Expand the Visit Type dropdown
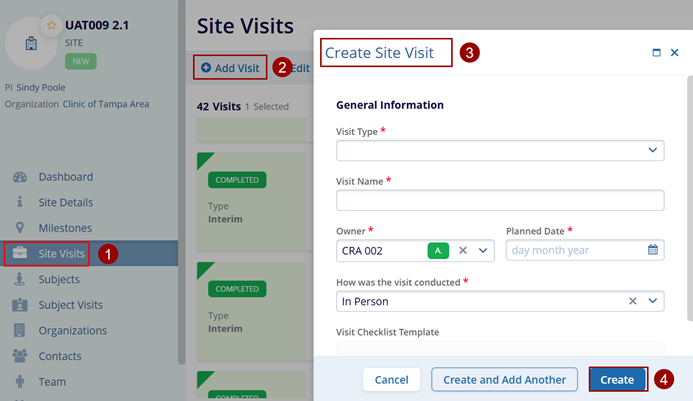Image resolution: width=693 pixels, height=401 pixels. [653, 150]
